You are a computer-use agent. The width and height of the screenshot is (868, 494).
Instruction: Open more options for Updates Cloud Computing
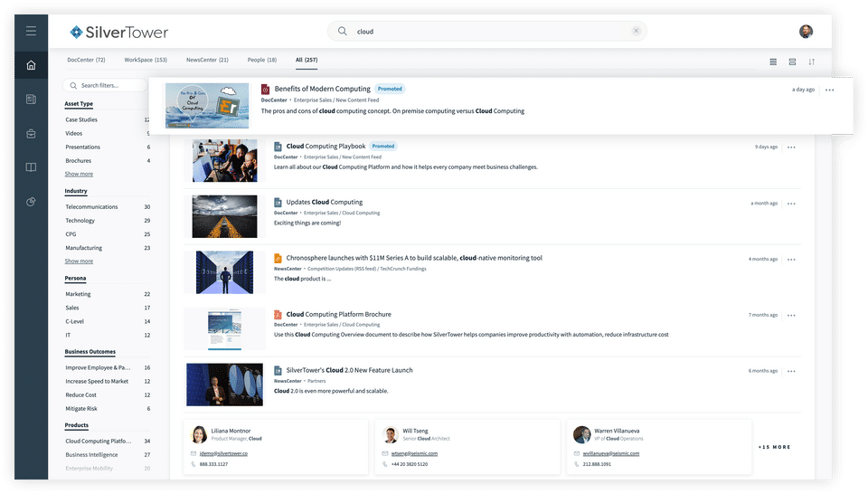click(791, 204)
